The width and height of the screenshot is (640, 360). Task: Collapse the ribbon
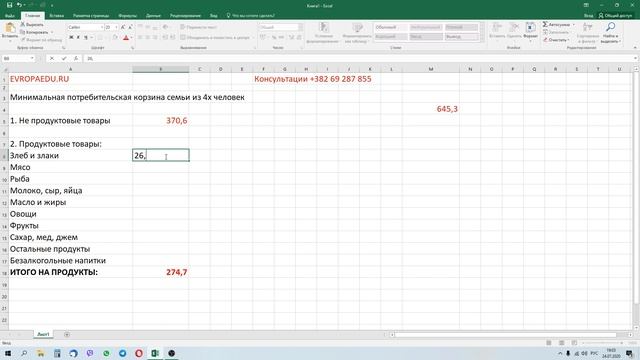[635, 48]
